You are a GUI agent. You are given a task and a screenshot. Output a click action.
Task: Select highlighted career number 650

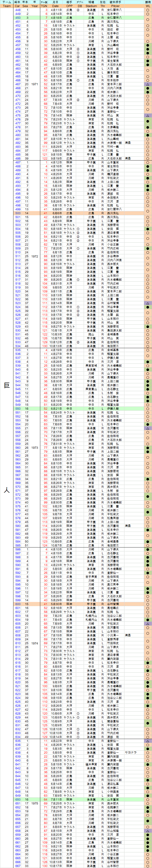(x=18, y=799)
